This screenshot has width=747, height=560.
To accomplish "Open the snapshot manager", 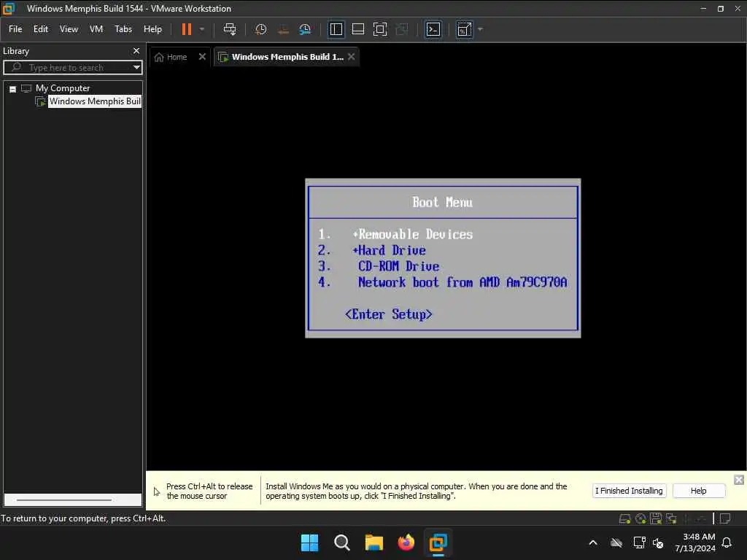I will (x=305, y=29).
